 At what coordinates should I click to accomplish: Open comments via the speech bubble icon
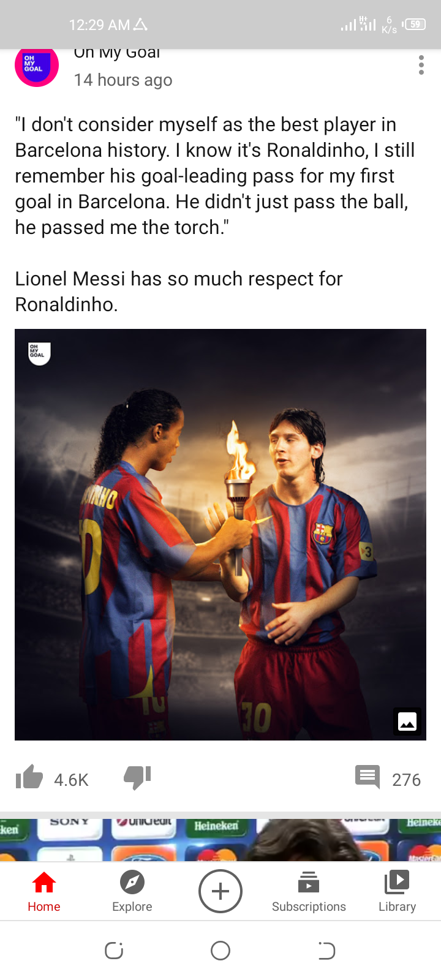[367, 777]
